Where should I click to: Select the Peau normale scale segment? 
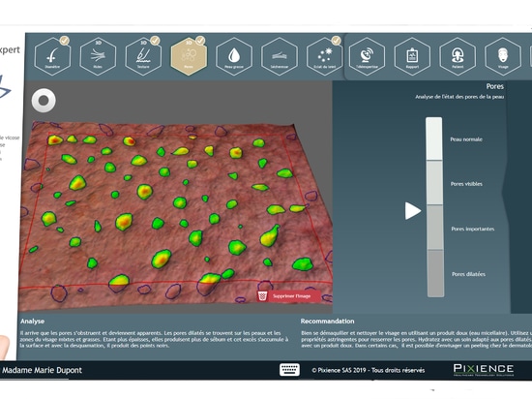click(434, 138)
